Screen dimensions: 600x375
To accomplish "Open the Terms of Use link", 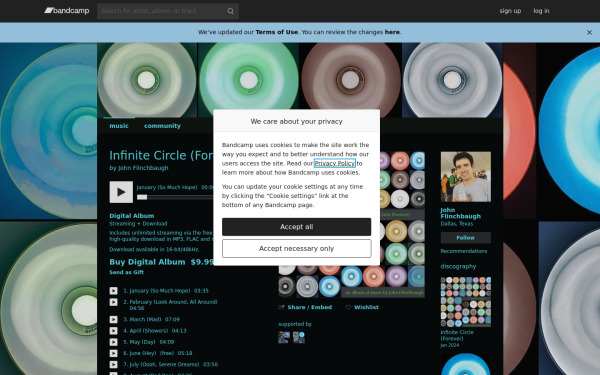I will click(276, 32).
